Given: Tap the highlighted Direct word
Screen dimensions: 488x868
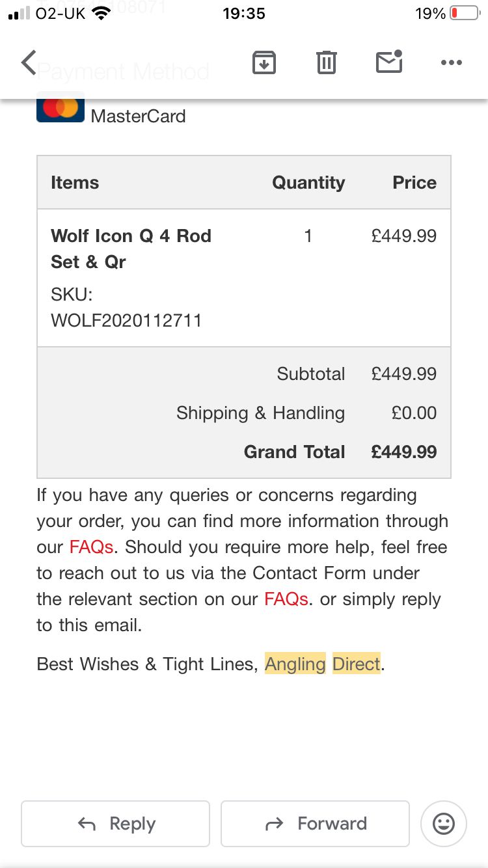Looking at the screenshot, I should coord(357,664).
